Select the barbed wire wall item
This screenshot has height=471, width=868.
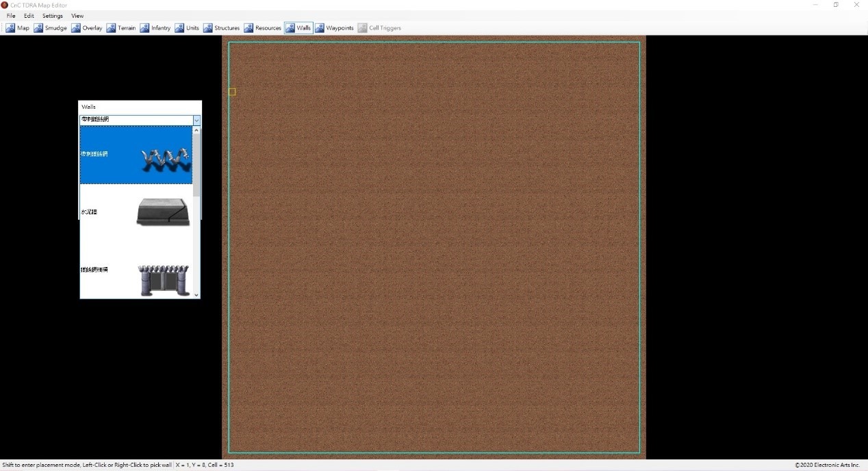pyautogui.click(x=137, y=155)
